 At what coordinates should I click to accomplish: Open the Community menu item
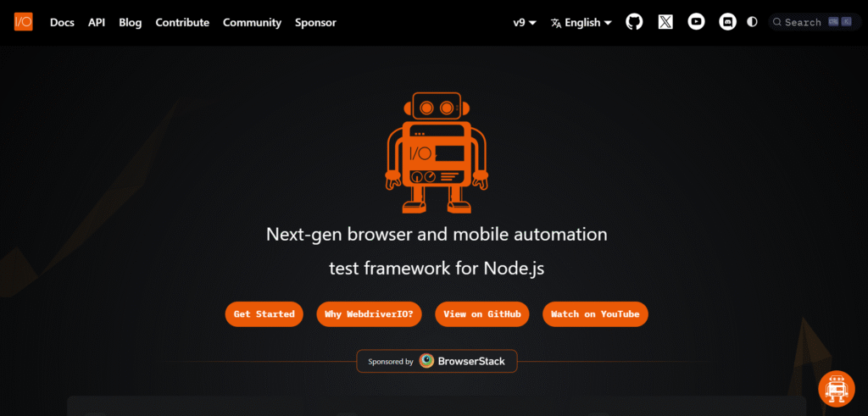click(252, 23)
